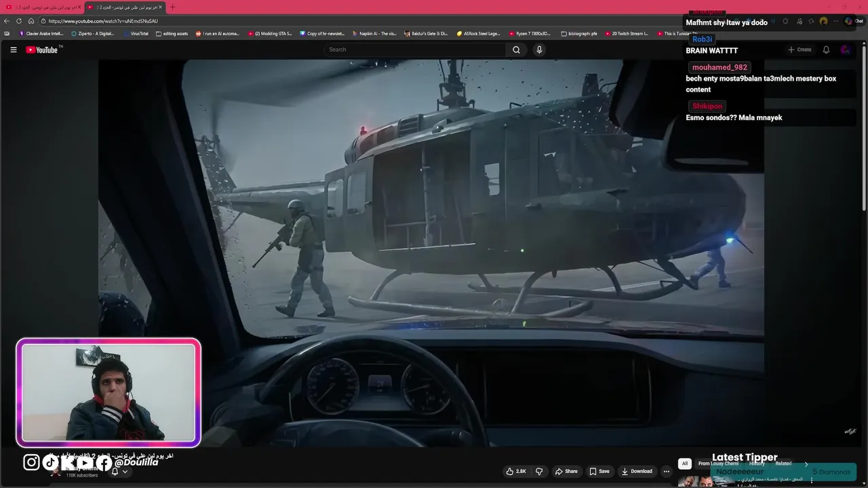Open a new browser tab
The width and height of the screenshot is (868, 488).
click(172, 7)
